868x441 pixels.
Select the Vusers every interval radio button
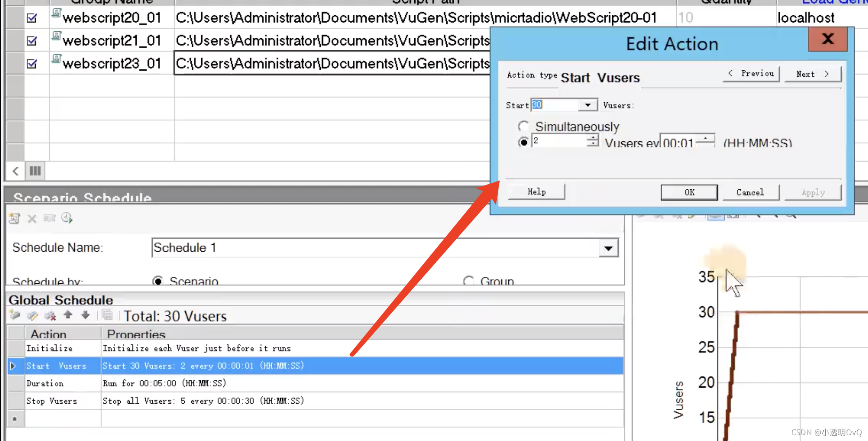[x=523, y=142]
